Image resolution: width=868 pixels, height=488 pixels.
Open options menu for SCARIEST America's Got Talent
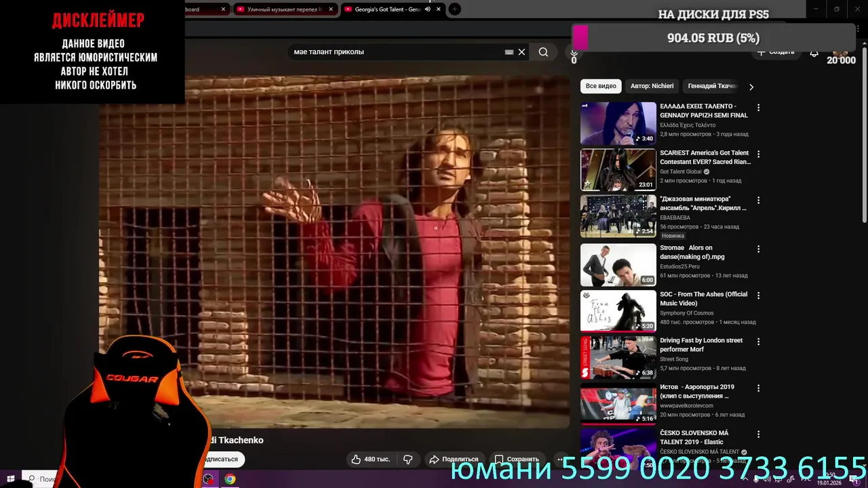coord(758,154)
